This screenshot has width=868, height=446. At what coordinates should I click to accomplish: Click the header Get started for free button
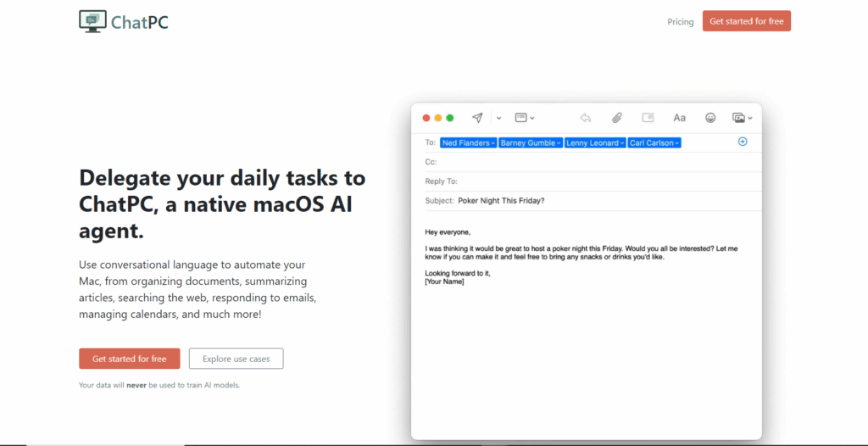(x=747, y=21)
